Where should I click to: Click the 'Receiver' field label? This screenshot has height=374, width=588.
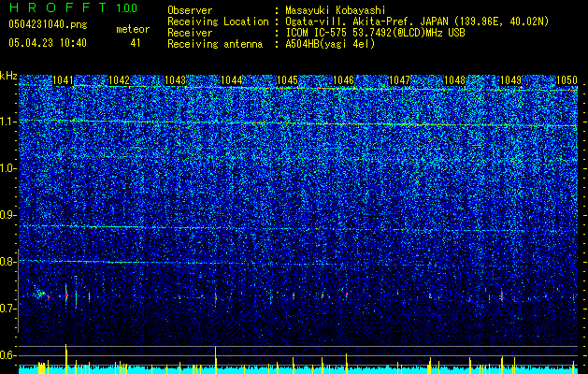190,33
